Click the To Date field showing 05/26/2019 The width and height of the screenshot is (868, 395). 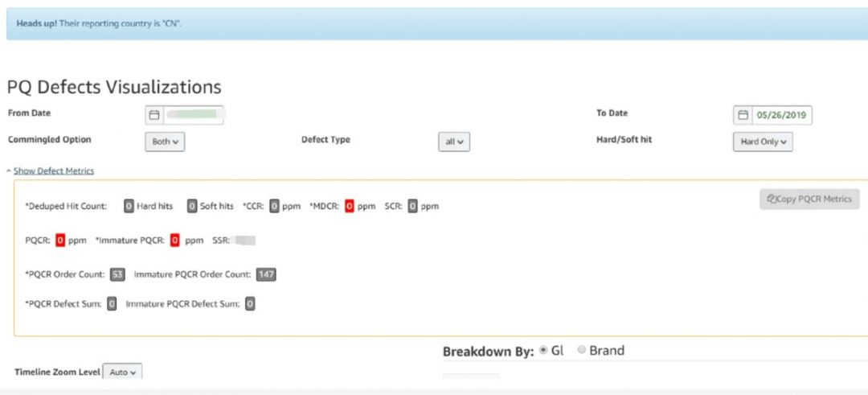tap(781, 115)
